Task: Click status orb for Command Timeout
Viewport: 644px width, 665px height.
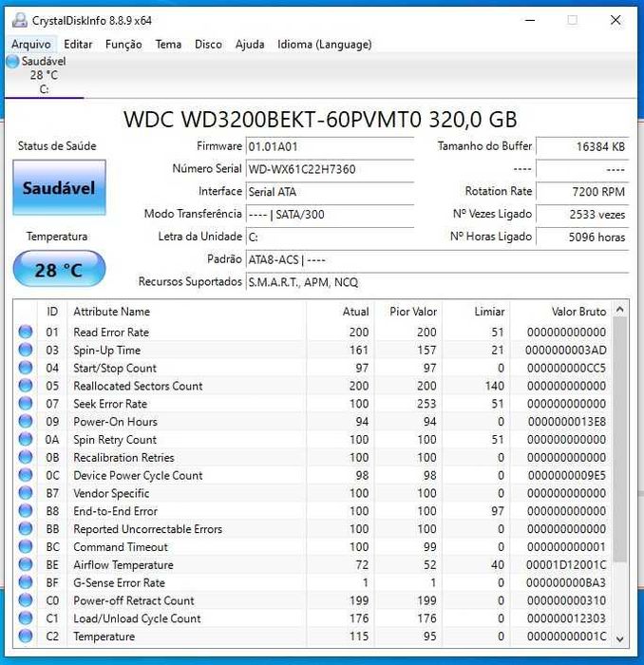Action: pyautogui.click(x=26, y=546)
